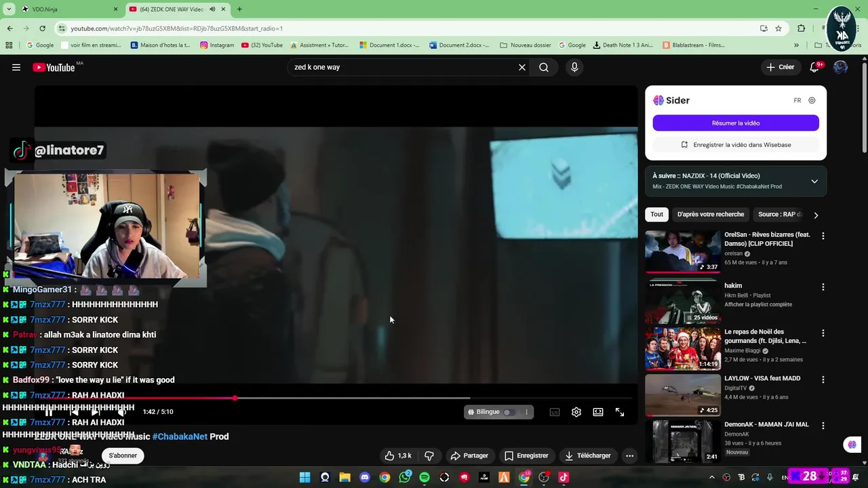
Task: Select D'après votre recherche chip
Action: [x=711, y=214]
